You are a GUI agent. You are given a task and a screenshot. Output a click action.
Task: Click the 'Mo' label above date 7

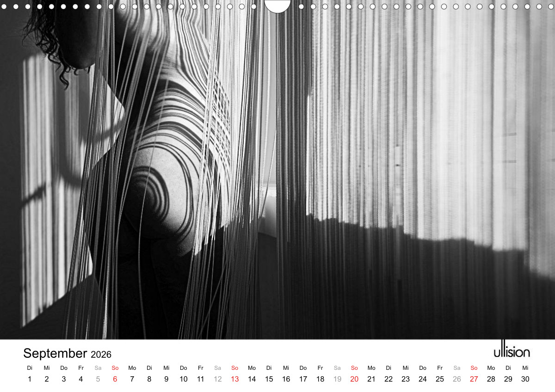(x=132, y=368)
